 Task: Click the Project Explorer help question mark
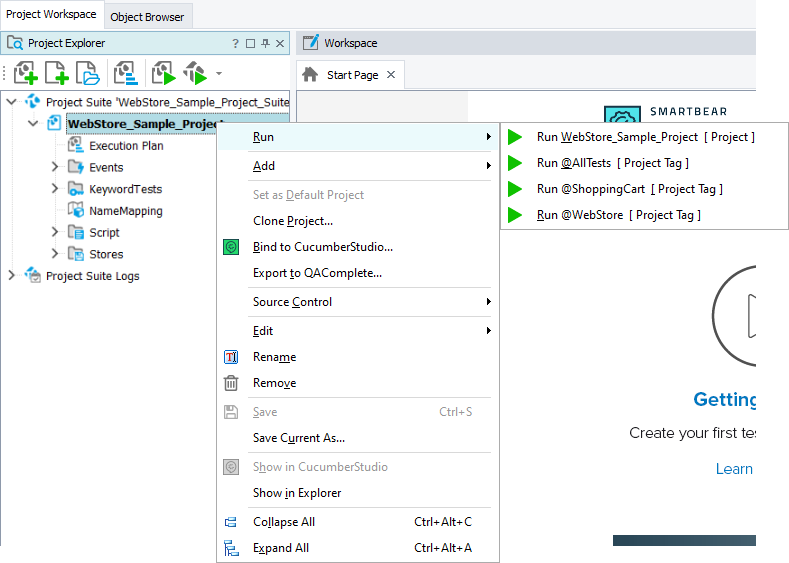click(x=235, y=43)
